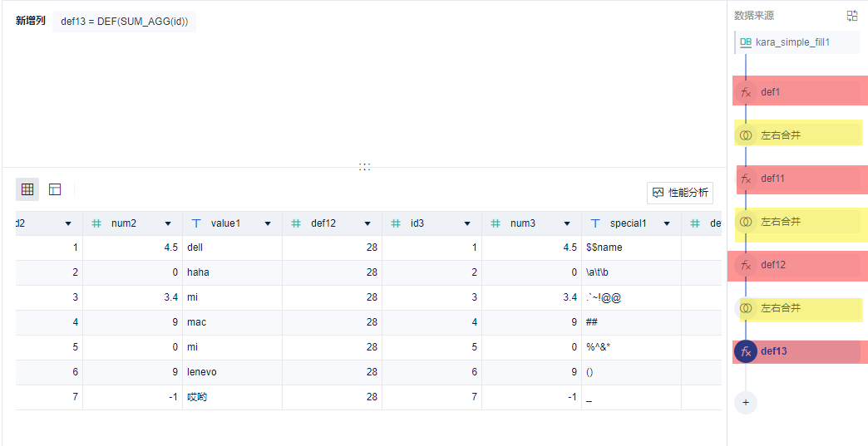The width and height of the screenshot is (868, 446).
Task: Select the third 左右合并 step
Action: (780, 308)
